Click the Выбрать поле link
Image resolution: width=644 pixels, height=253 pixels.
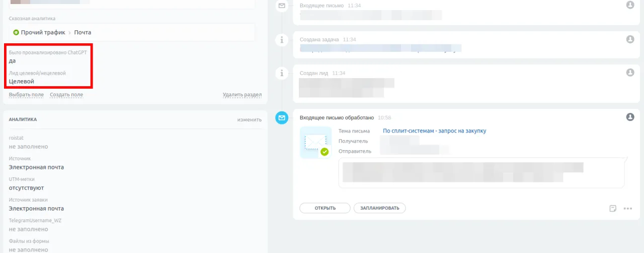point(26,95)
